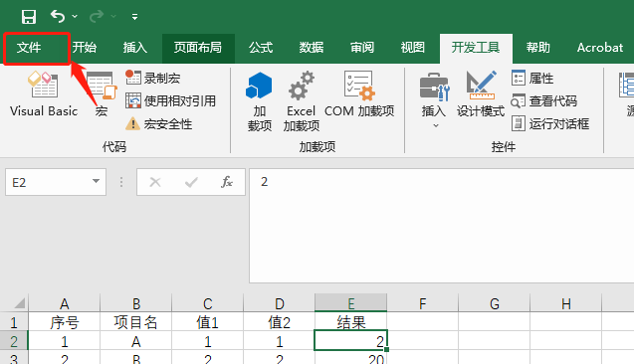The image size is (634, 364).
Task: Click the 结果 header cell
Action: pyautogui.click(x=351, y=322)
